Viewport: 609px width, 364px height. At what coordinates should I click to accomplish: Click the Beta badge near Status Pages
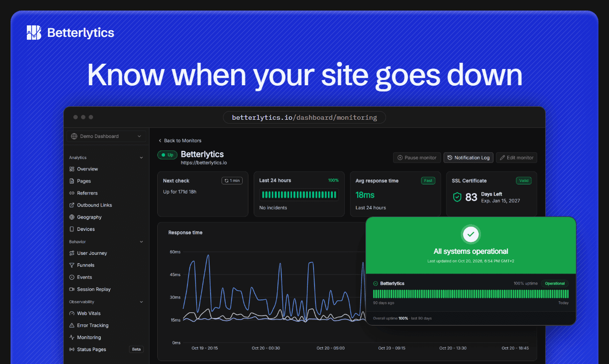click(136, 350)
